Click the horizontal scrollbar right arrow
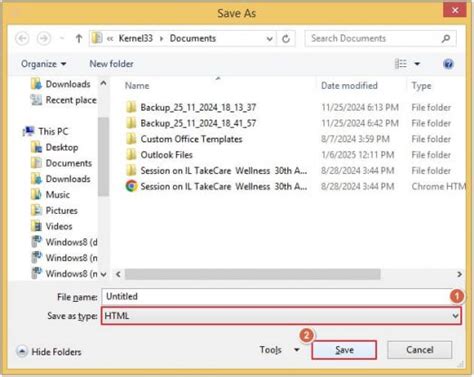 459,274
